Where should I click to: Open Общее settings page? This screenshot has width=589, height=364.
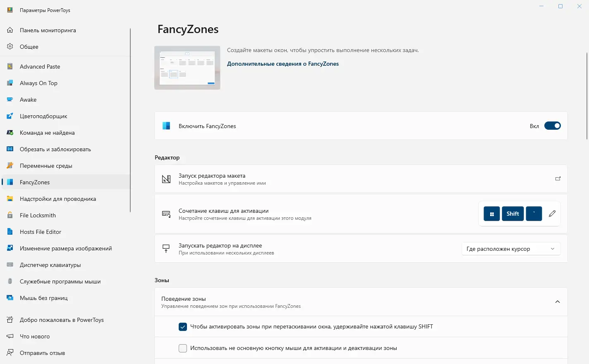(x=29, y=47)
